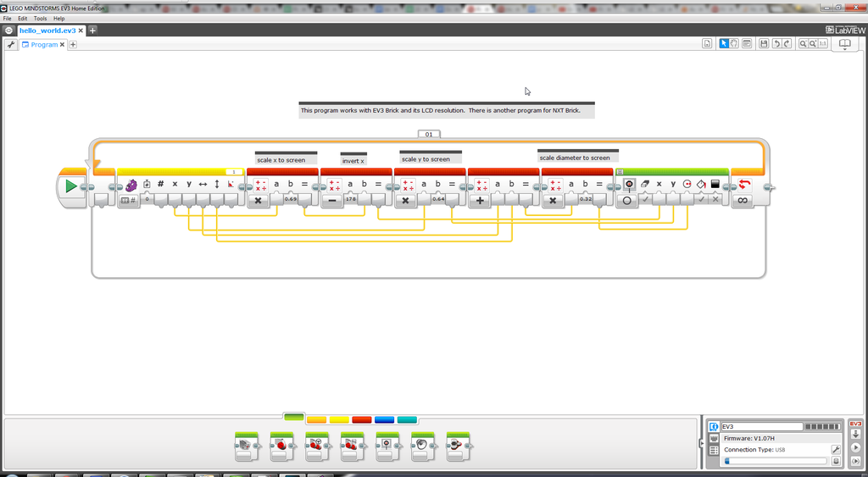Add a new program with plus tab
The height and width of the screenshot is (477, 868).
pos(73,45)
